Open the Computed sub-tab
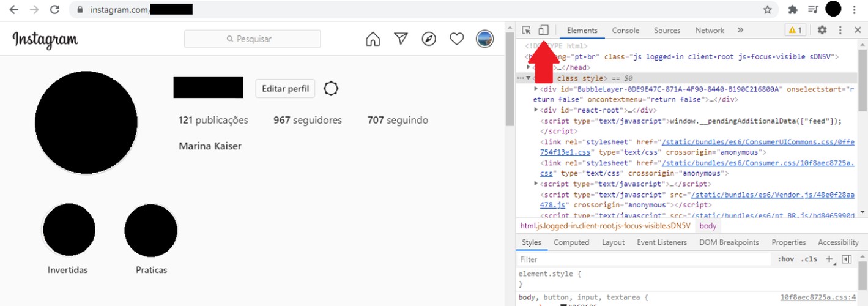 tap(571, 242)
